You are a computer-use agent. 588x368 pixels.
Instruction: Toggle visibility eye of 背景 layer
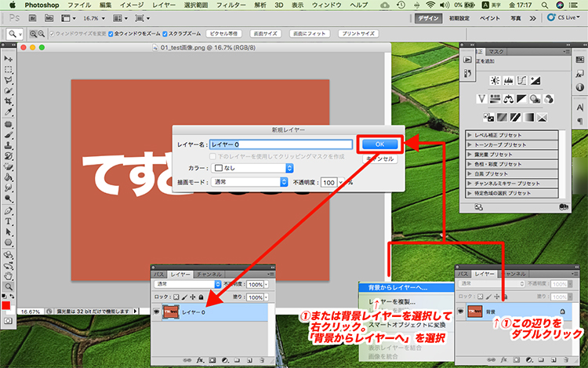pos(460,311)
